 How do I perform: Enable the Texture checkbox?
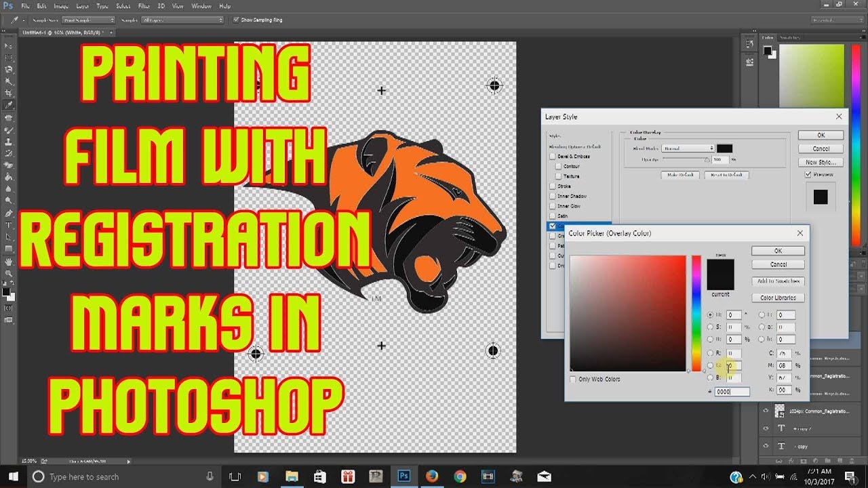(559, 176)
